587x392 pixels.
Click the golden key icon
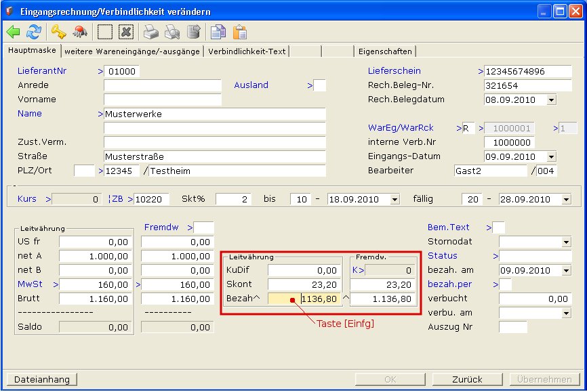tap(58, 32)
